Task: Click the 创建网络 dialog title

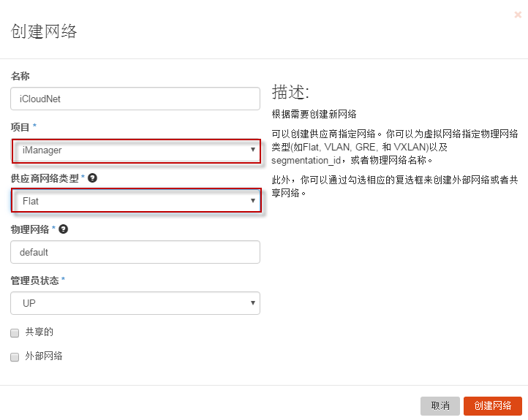Action: (44, 31)
